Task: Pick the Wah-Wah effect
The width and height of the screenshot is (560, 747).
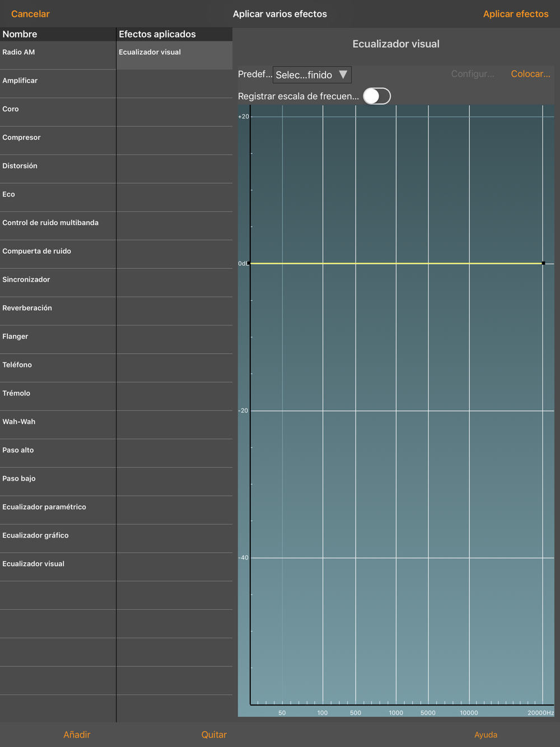Action: pyautogui.click(x=58, y=425)
